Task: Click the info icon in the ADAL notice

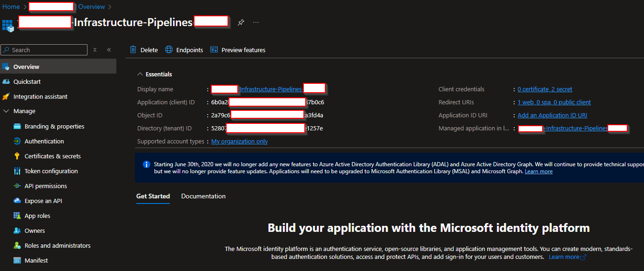Action: tap(147, 164)
